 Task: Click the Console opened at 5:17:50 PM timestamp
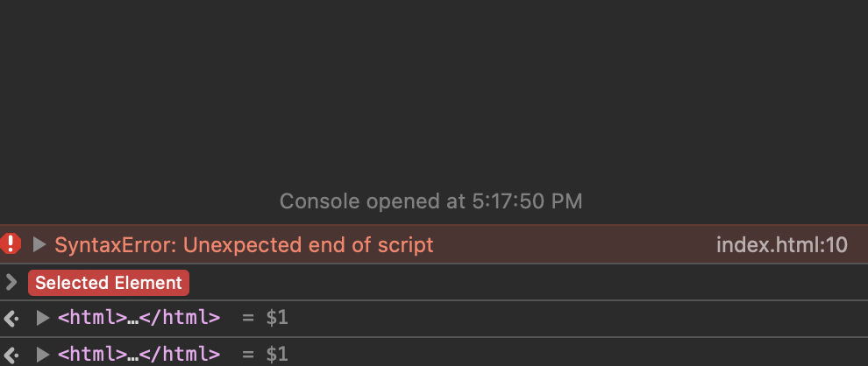coord(430,201)
